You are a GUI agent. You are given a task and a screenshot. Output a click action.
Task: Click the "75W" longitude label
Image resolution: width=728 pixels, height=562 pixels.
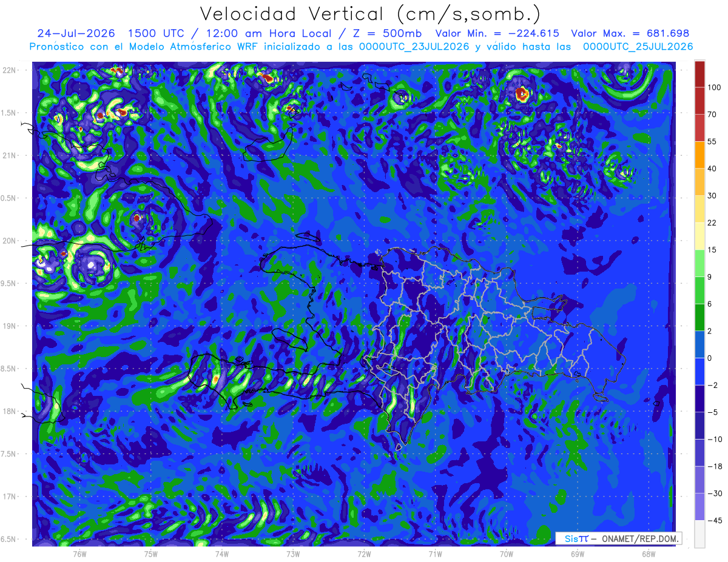151,554
